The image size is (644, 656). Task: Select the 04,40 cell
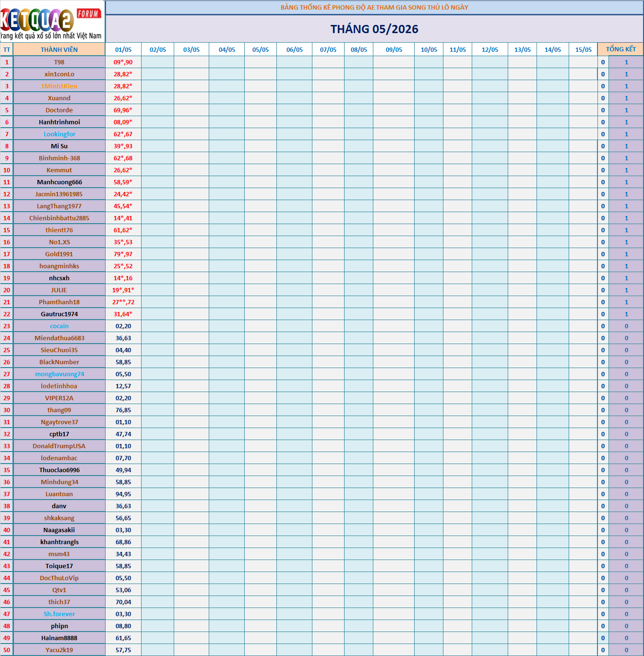[123, 350]
